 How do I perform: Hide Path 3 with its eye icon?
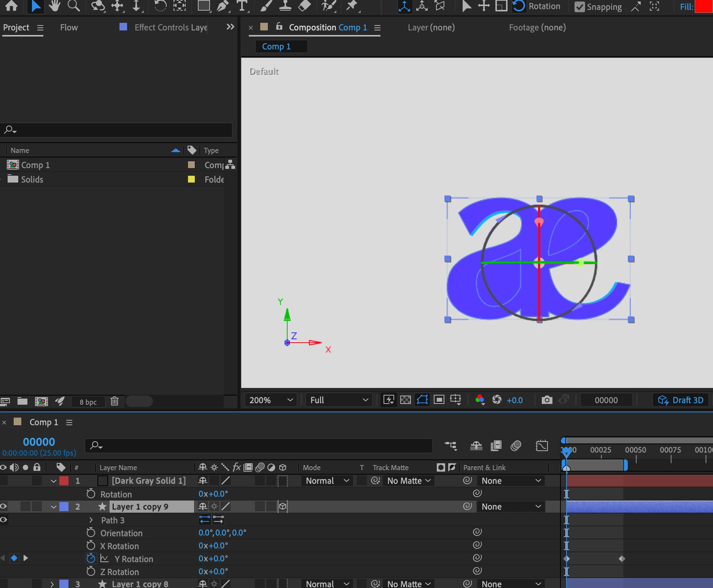3,520
